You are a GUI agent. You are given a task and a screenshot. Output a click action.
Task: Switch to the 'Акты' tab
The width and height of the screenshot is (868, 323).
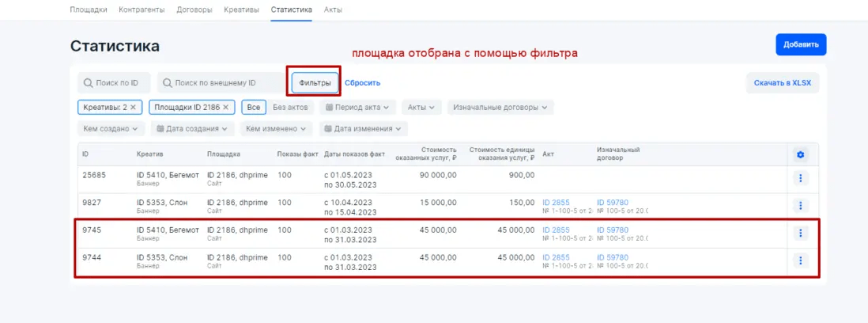pos(333,9)
